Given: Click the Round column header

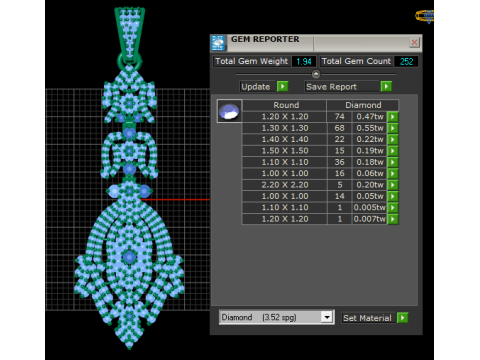Looking at the screenshot, I should coord(284,105).
